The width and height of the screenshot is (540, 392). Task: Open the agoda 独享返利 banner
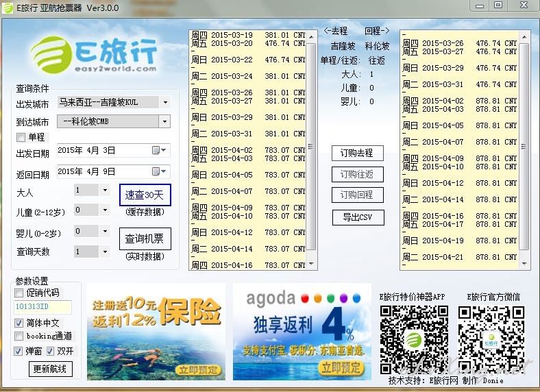[x=302, y=332]
